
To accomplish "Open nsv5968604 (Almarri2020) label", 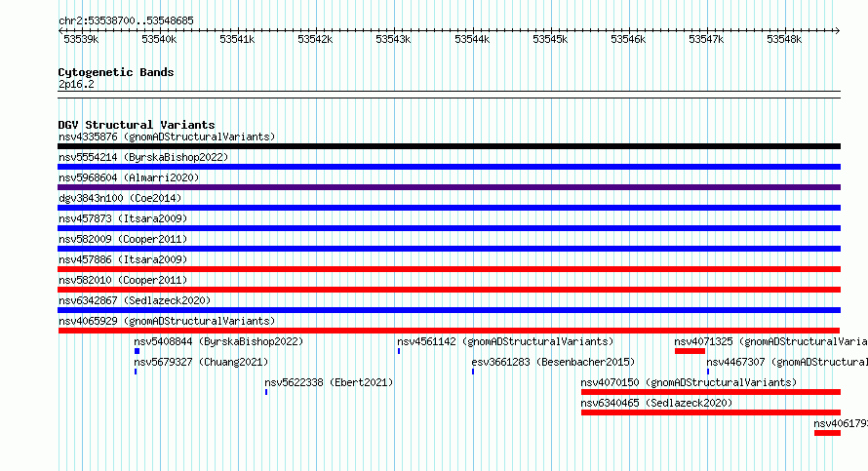I will (129, 177).
